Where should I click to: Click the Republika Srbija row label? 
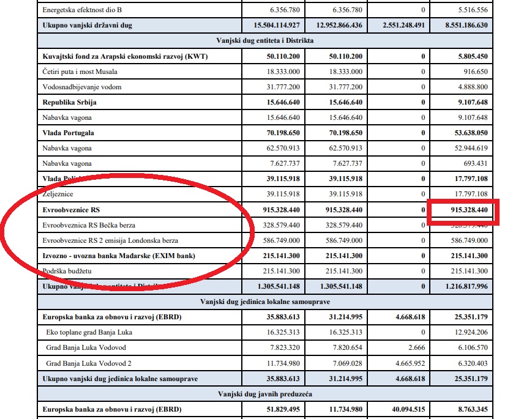pyautogui.click(x=69, y=102)
